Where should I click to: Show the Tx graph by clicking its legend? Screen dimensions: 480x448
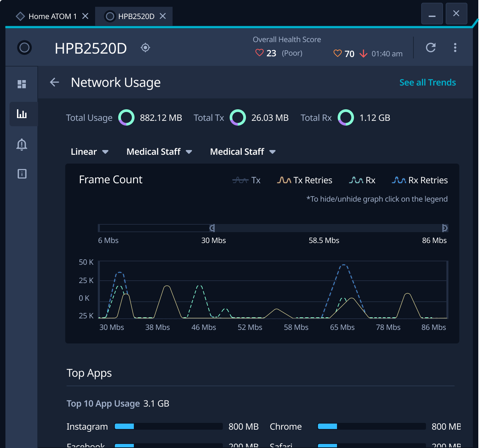247,180
